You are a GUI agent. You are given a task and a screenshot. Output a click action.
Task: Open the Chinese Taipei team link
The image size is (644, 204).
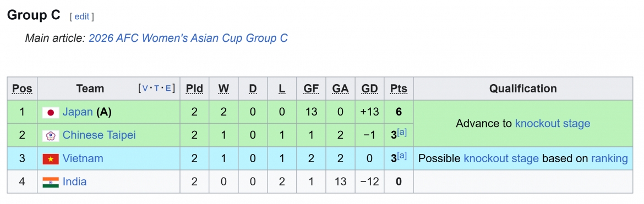coord(99,135)
